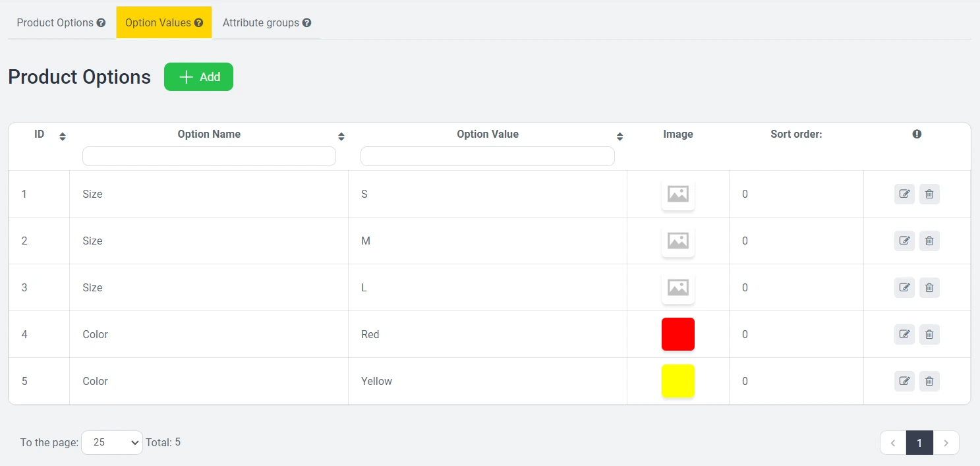Edit the Yellow color option row
Viewport: 980px width, 466px height.
click(x=904, y=382)
